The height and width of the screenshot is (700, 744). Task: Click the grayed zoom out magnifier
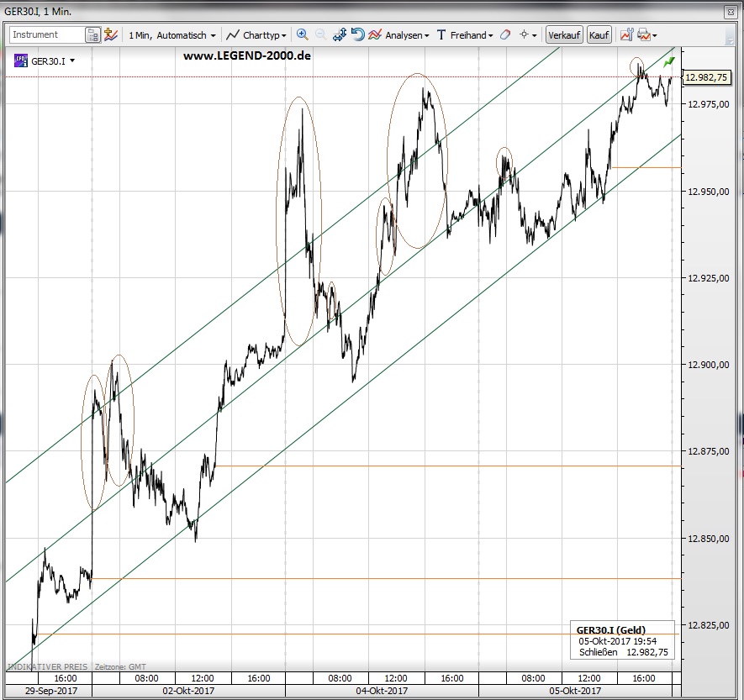[321, 35]
